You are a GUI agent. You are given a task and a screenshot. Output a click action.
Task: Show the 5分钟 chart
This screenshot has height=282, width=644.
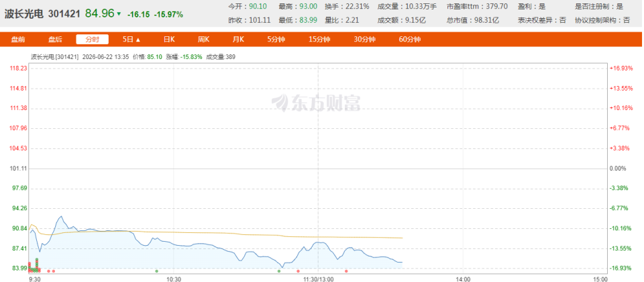tap(276, 40)
